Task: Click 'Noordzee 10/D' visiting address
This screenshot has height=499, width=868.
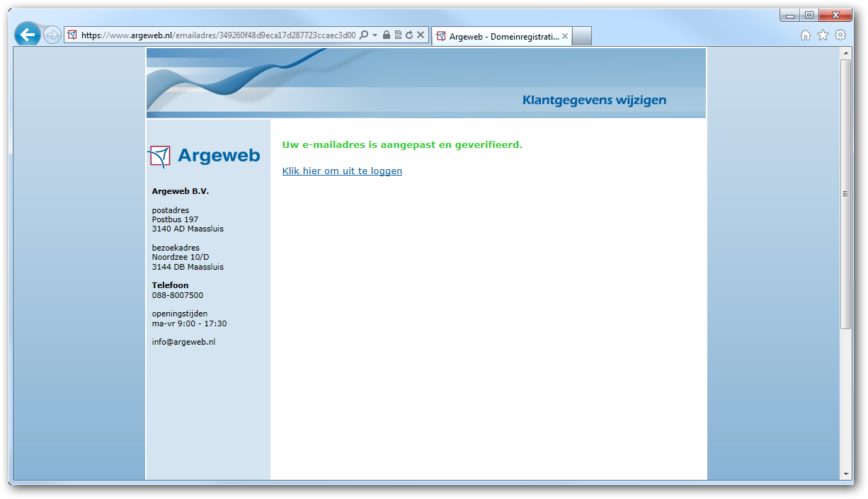Action: [181, 257]
